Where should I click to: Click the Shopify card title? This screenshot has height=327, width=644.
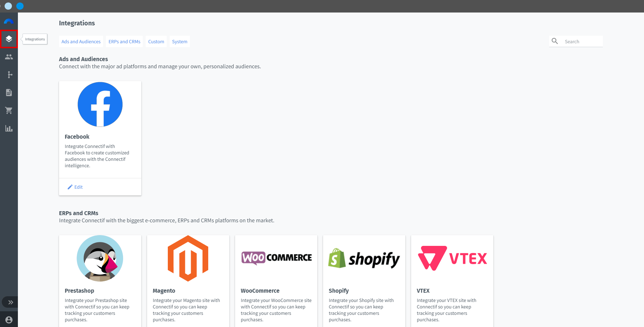tap(339, 291)
